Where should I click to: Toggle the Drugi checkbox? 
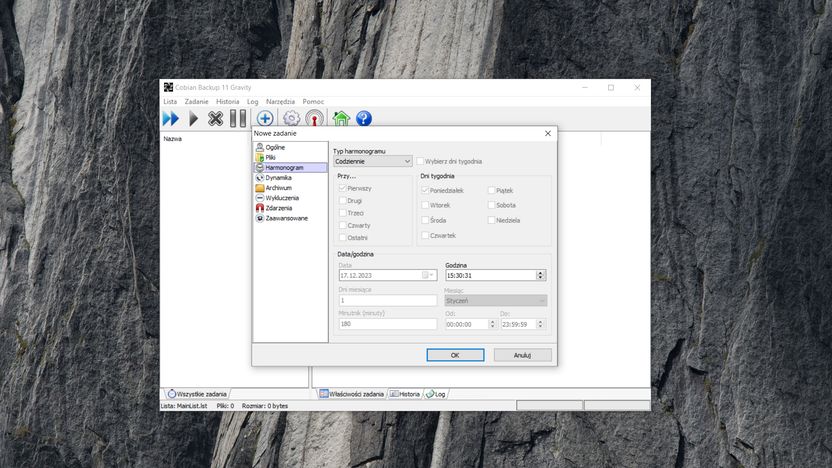(x=343, y=201)
